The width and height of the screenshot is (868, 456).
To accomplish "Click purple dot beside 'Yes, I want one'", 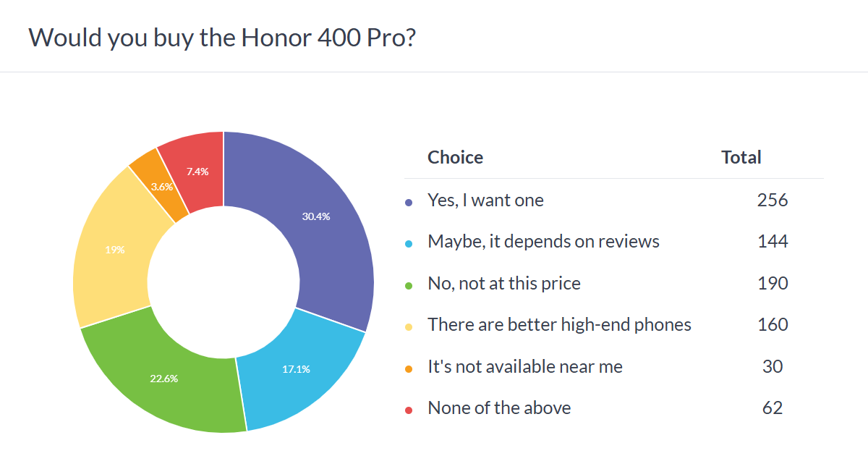I will (409, 202).
